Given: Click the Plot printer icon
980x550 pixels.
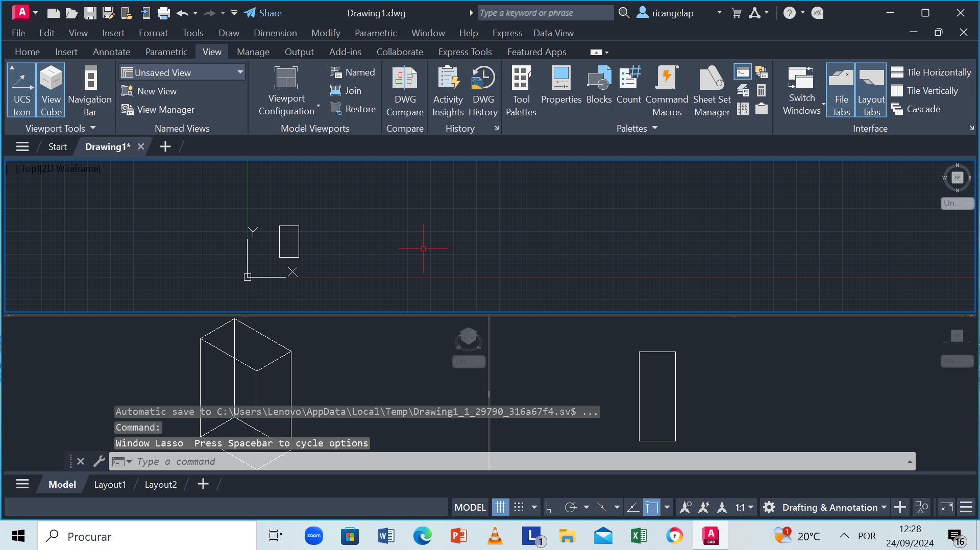Looking at the screenshot, I should pos(163,13).
